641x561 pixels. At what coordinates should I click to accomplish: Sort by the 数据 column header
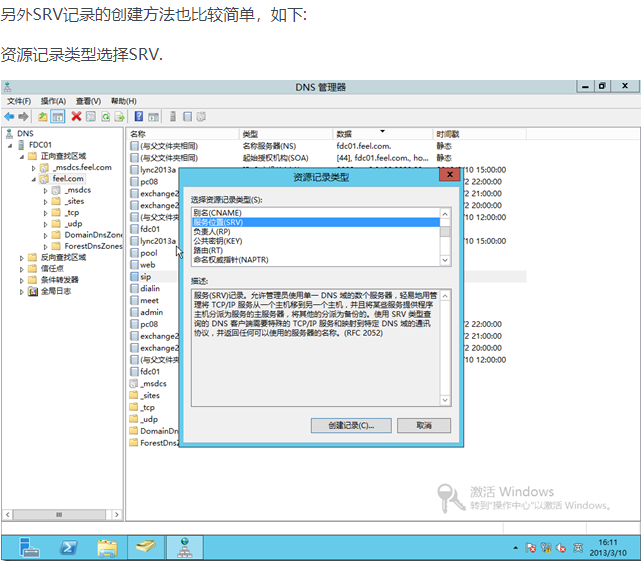[382, 134]
